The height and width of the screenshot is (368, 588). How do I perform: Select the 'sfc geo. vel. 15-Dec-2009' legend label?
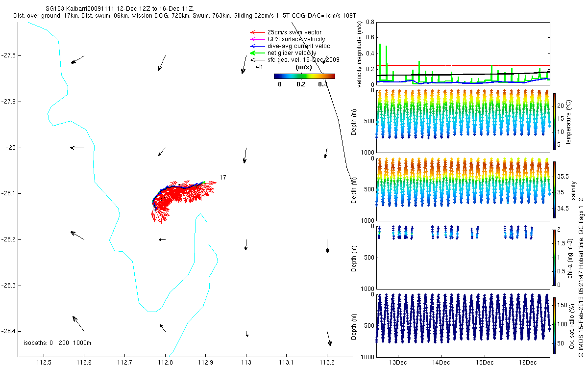(x=303, y=60)
